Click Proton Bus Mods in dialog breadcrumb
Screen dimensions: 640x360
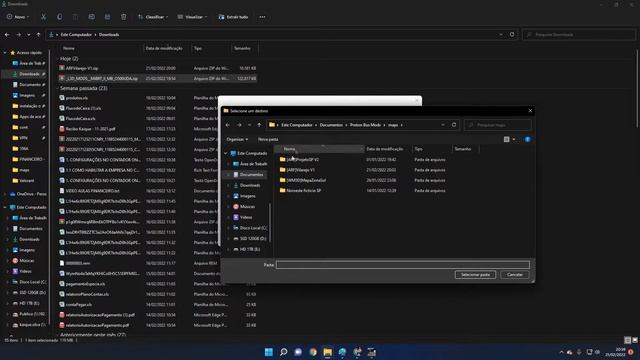(x=365, y=125)
